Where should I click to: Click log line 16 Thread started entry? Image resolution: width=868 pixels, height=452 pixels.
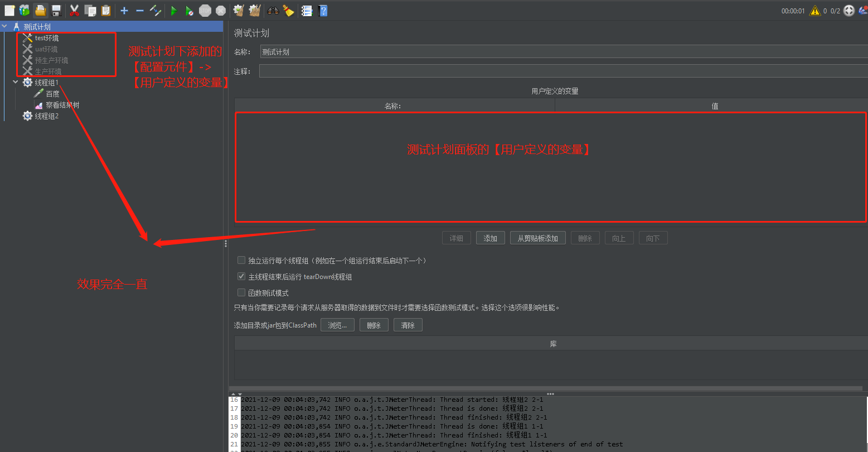click(x=392, y=400)
